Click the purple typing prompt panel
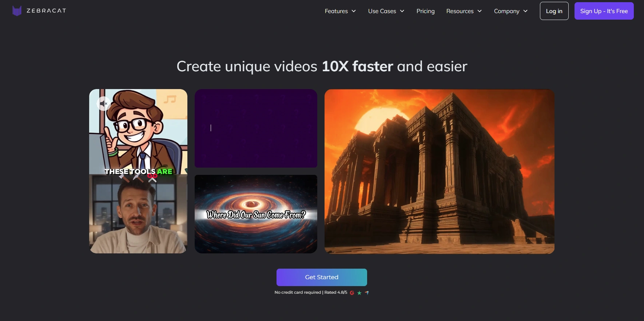 [x=256, y=128]
